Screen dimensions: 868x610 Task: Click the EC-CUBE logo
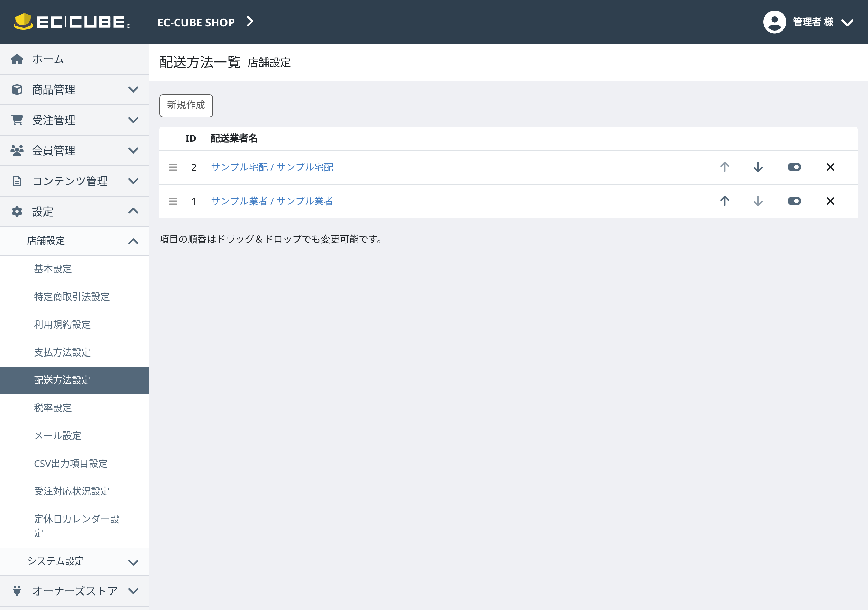click(x=72, y=22)
